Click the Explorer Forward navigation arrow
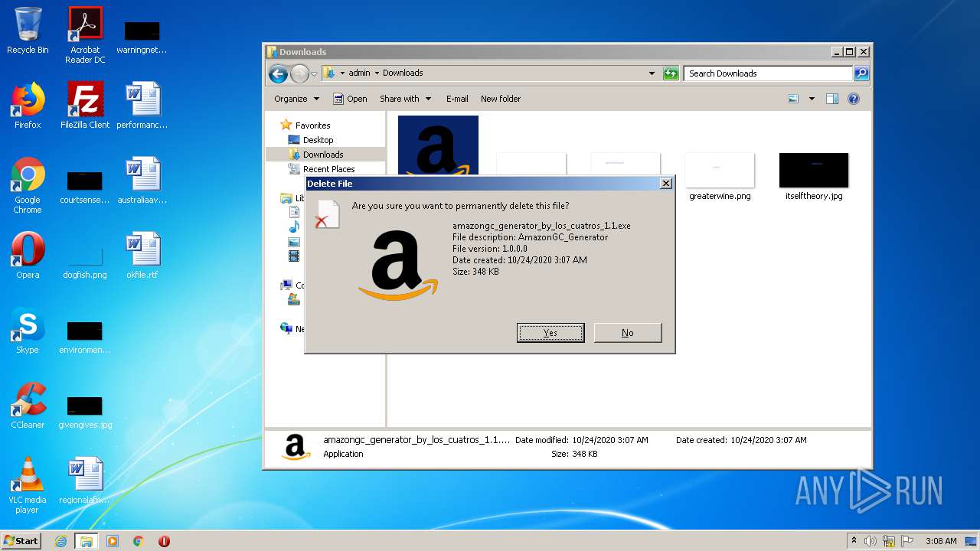Viewport: 980px width, 551px height. coord(299,73)
